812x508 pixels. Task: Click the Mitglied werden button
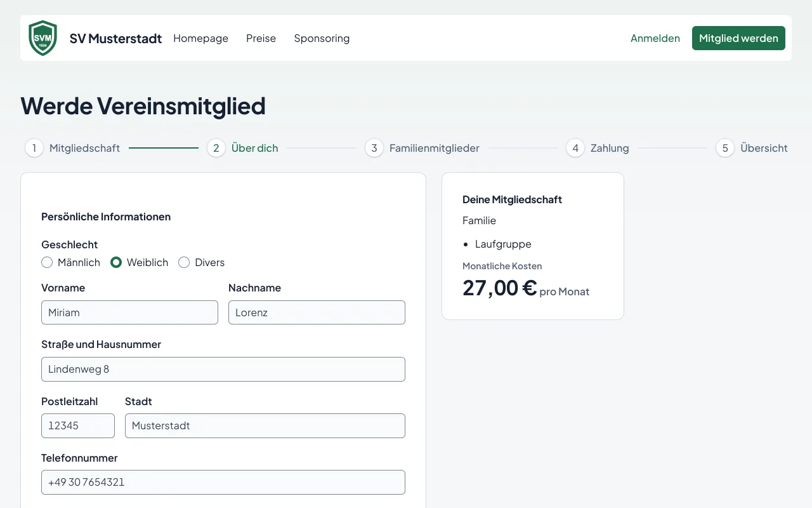[x=738, y=38]
